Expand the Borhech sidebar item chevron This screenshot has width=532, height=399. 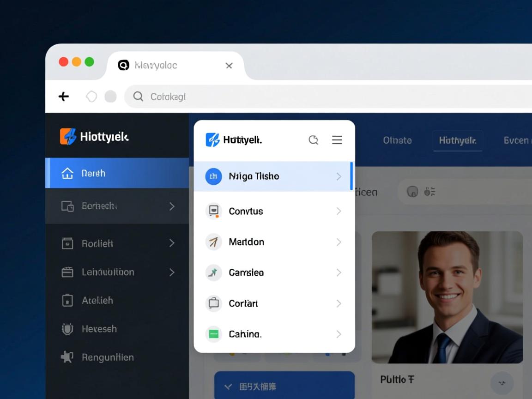click(172, 206)
